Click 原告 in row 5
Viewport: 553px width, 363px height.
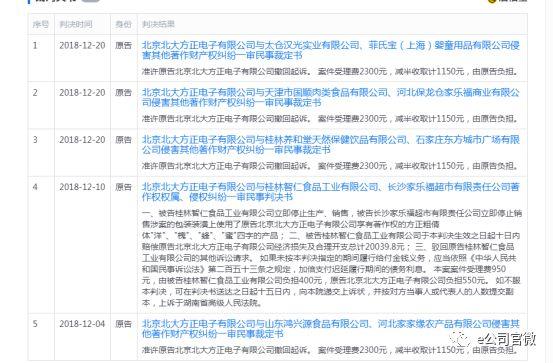click(x=123, y=324)
